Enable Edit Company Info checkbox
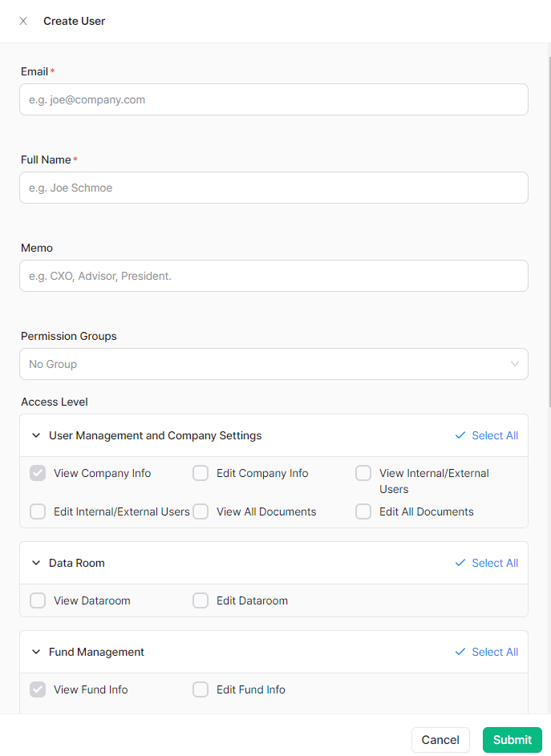Viewport: 551px width, 756px height. [201, 473]
